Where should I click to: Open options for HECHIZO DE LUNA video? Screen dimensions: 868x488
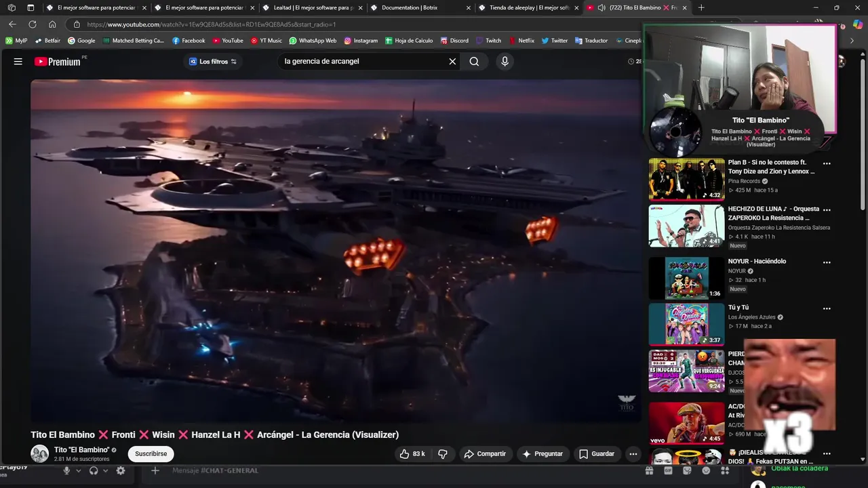pos(827,209)
